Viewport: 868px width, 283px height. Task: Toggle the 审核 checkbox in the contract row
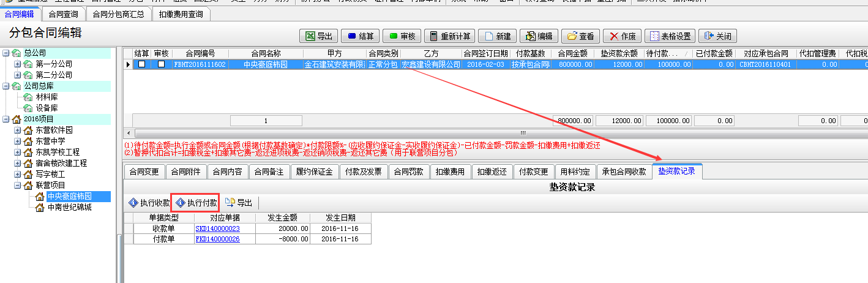[x=161, y=64]
